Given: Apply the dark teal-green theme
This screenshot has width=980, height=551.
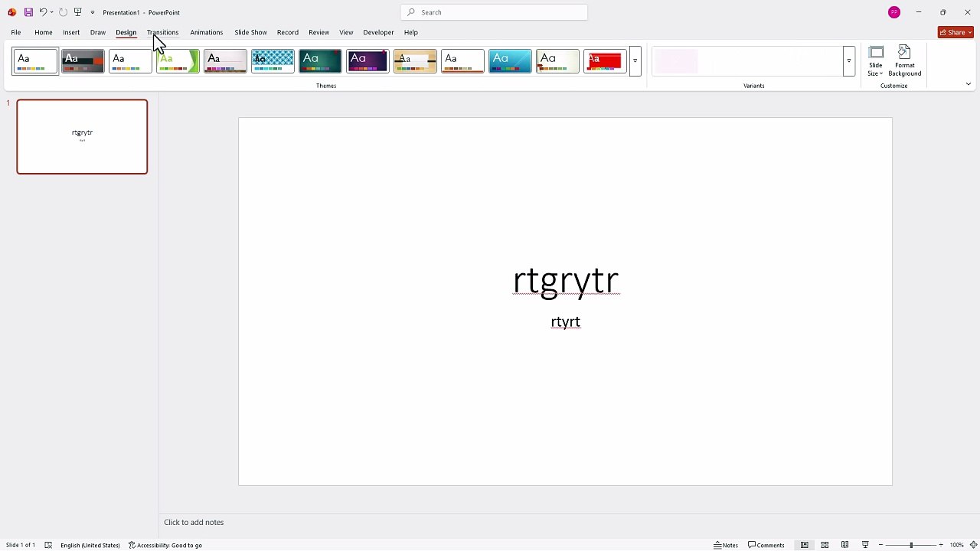Looking at the screenshot, I should (320, 61).
